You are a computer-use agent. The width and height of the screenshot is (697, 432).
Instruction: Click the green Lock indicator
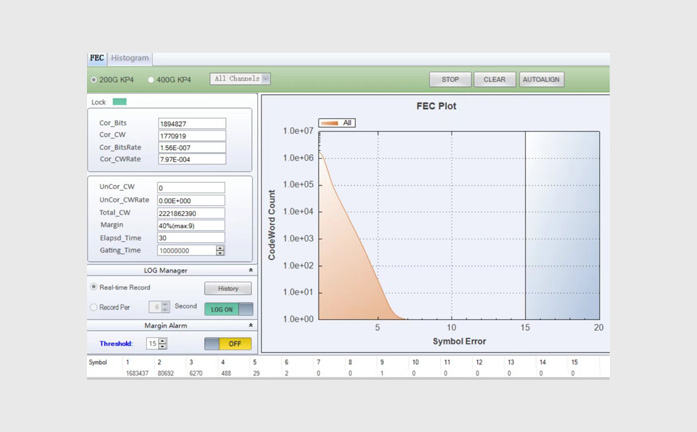tap(120, 102)
